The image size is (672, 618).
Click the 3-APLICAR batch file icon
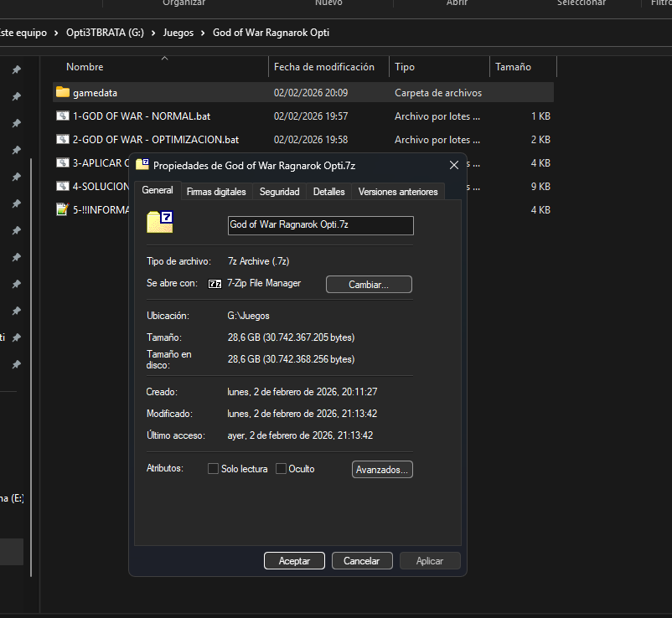point(63,162)
